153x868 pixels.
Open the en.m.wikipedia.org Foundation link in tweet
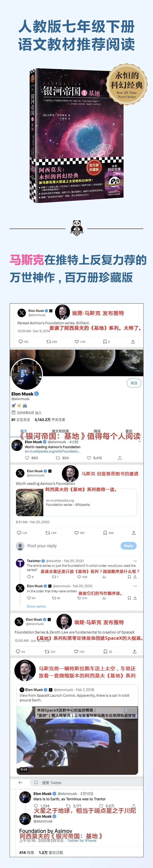coord(52,451)
